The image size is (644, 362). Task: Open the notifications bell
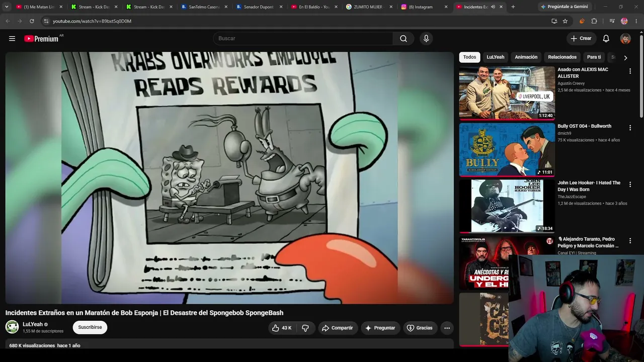pos(606,39)
